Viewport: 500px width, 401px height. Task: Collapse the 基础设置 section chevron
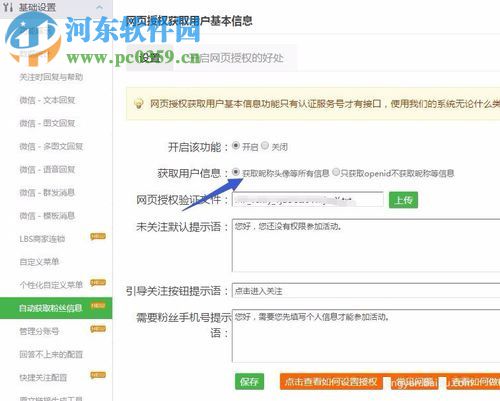coord(99,7)
